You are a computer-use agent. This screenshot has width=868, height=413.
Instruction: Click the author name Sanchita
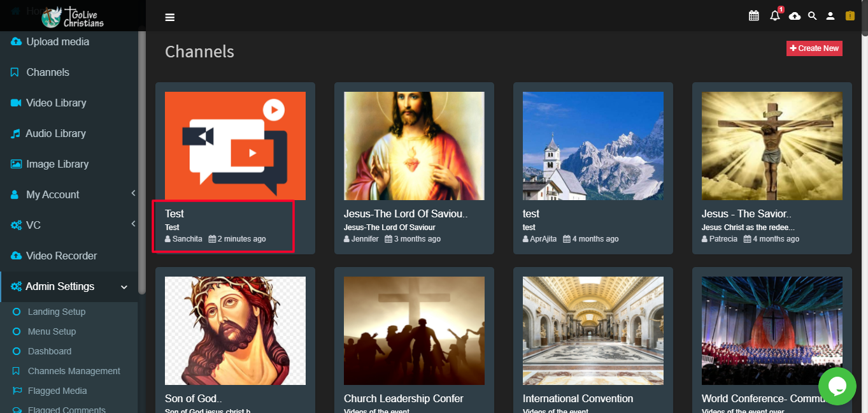click(187, 239)
